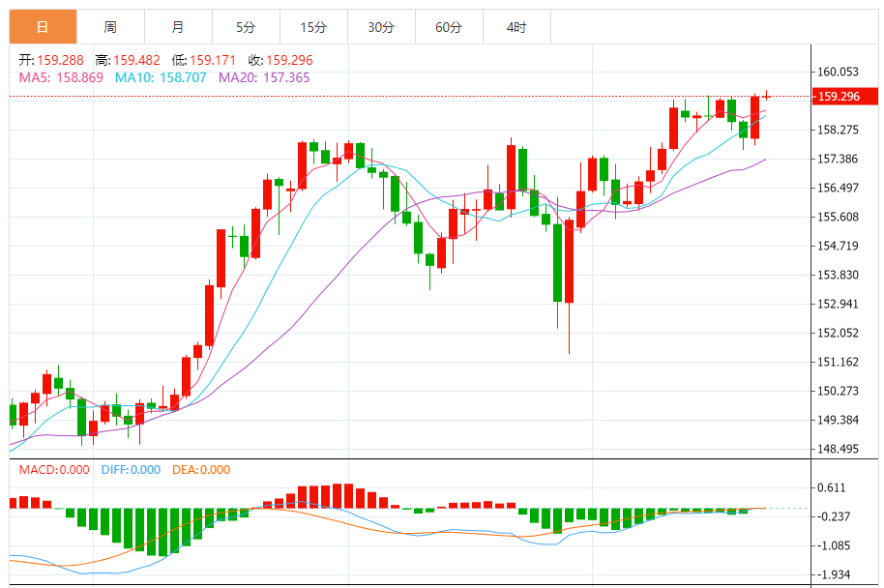Click the -1.934 MACD axis label
The width and height of the screenshot is (884, 588).
coord(834,575)
